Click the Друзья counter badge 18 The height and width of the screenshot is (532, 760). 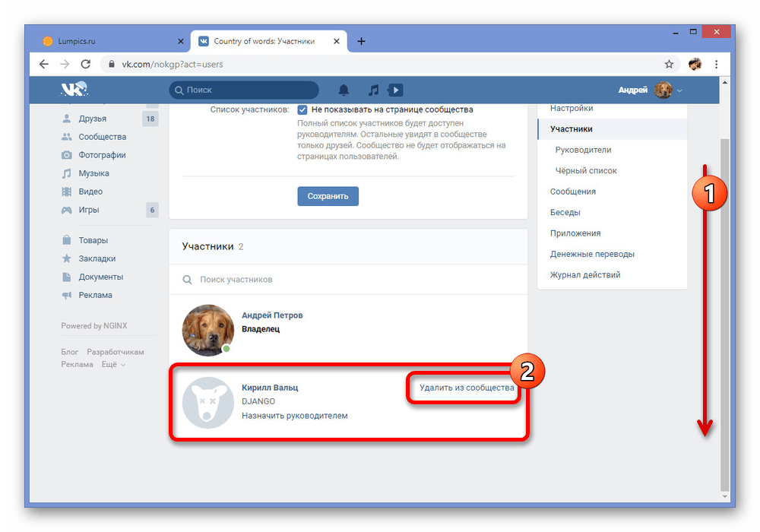[150, 119]
